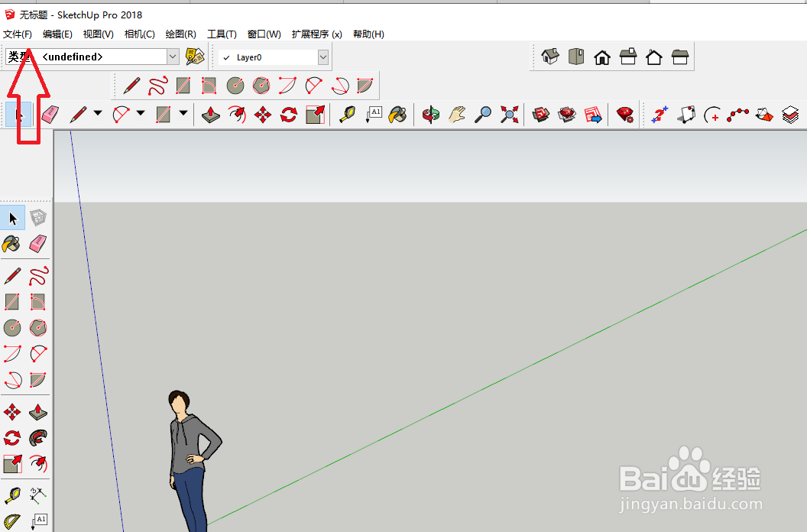Open the 3D Warehouse
This screenshot has width=807, height=532.
tap(540, 115)
